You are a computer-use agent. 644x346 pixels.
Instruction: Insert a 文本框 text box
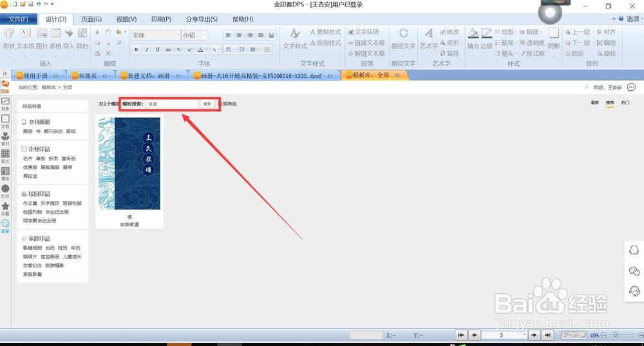pos(25,39)
